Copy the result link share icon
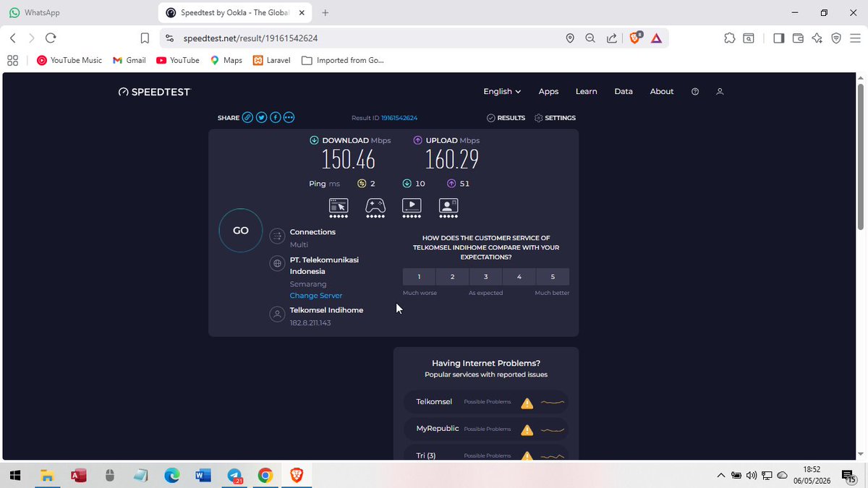The height and width of the screenshot is (488, 868). pyautogui.click(x=247, y=118)
